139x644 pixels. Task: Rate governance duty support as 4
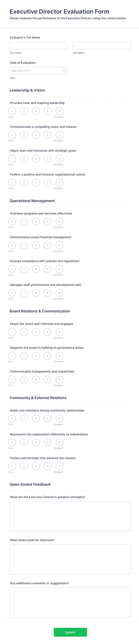click(48, 355)
